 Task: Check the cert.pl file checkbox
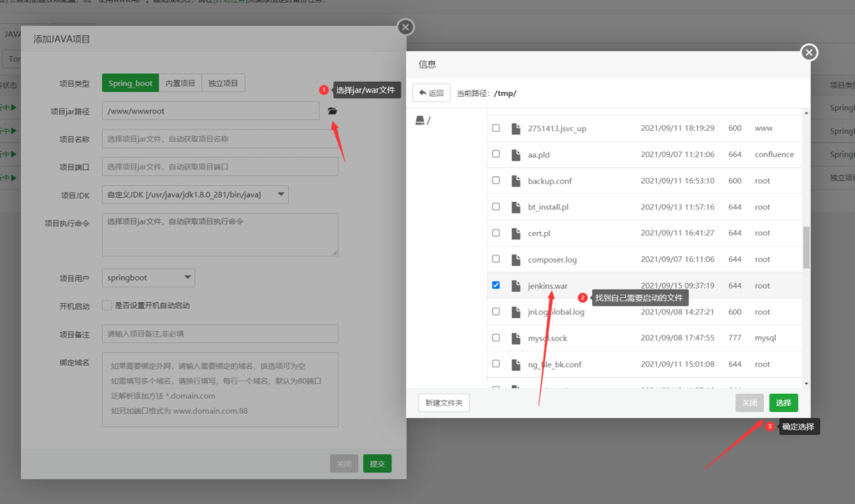496,233
